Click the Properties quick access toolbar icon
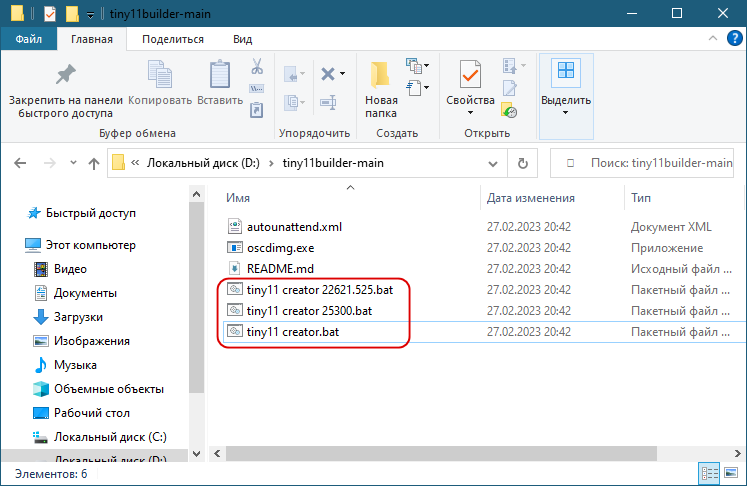 click(50, 14)
